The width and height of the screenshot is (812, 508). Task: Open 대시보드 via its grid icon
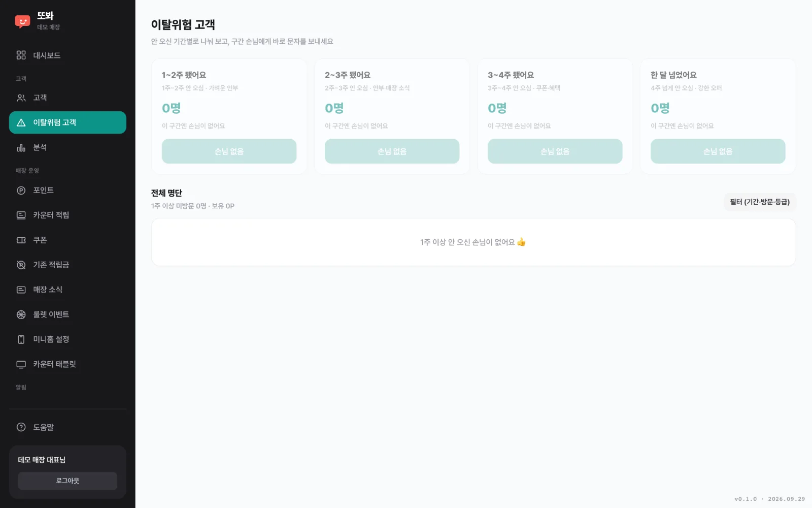coord(21,55)
